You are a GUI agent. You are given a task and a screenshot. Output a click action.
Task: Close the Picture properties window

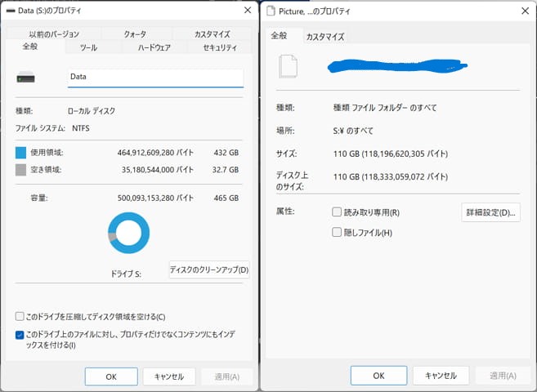tap(525, 11)
